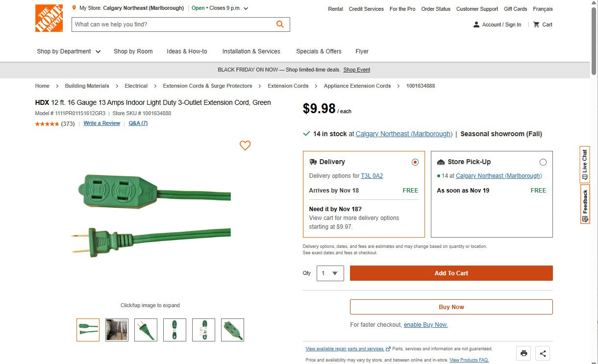
Task: Expand the Shop by Department menu
Action: point(68,51)
